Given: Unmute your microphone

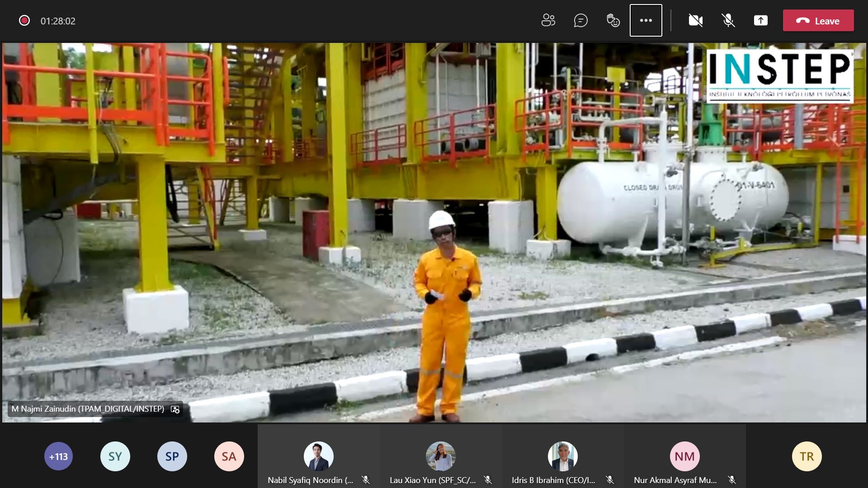Looking at the screenshot, I should (728, 20).
